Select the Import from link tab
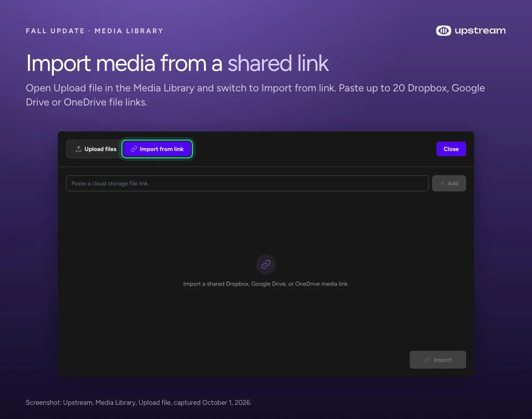The width and height of the screenshot is (532, 419). click(x=157, y=149)
